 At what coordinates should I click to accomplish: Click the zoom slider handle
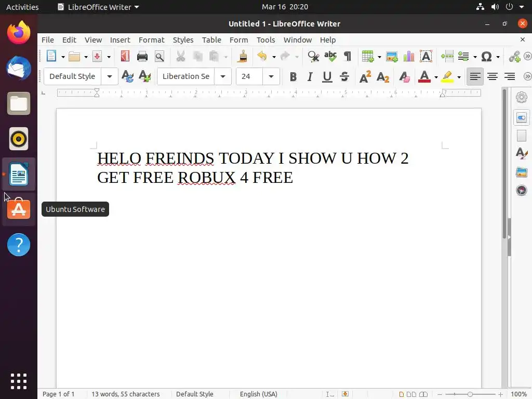(470, 394)
